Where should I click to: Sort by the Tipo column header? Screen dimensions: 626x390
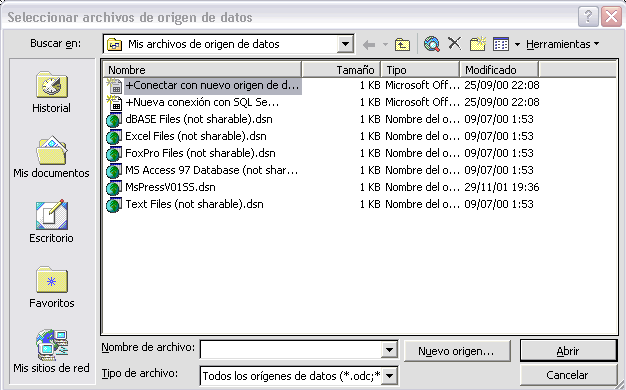(x=420, y=69)
